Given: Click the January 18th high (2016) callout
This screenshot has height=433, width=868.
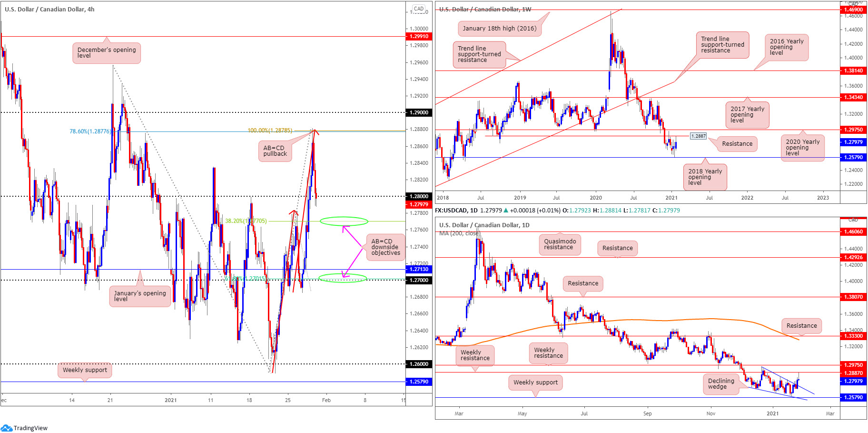Looking at the screenshot, I should 500,29.
